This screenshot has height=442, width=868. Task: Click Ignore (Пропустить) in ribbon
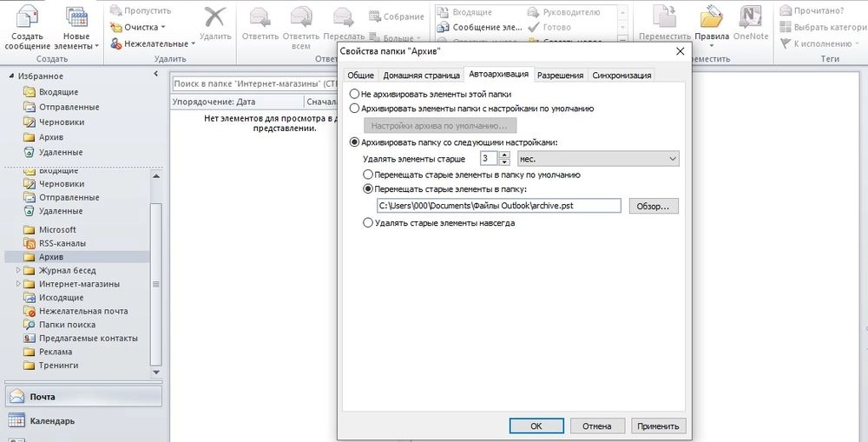click(x=141, y=10)
